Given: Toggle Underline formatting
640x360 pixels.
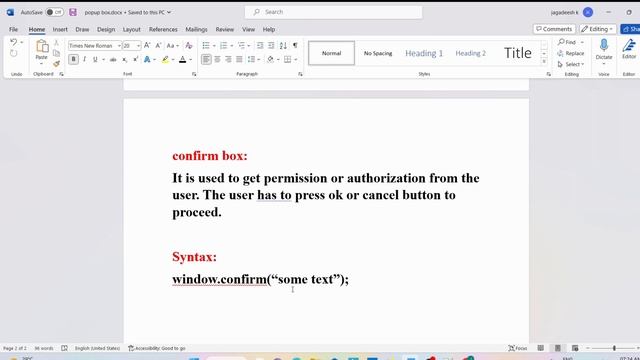Looking at the screenshot, I should click(95, 60).
